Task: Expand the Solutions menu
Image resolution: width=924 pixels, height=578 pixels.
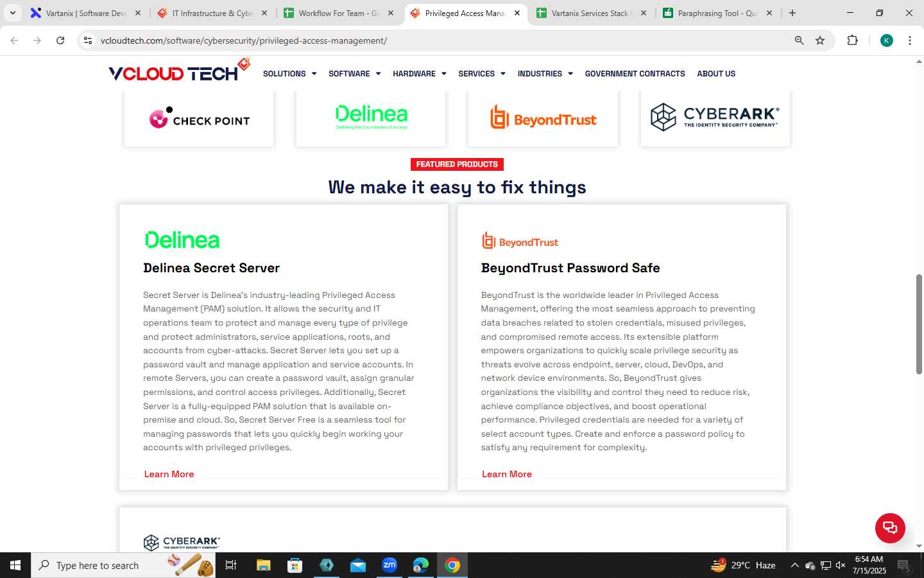Action: point(289,74)
